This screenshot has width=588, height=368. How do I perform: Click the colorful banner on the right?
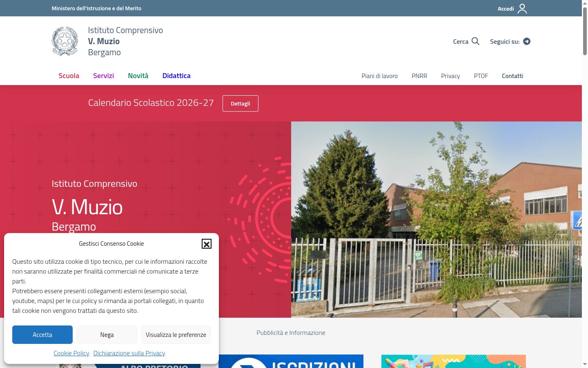(x=454, y=361)
